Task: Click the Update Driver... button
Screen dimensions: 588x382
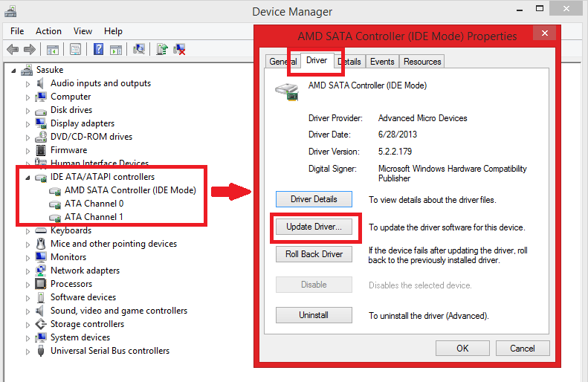Action: pos(314,227)
